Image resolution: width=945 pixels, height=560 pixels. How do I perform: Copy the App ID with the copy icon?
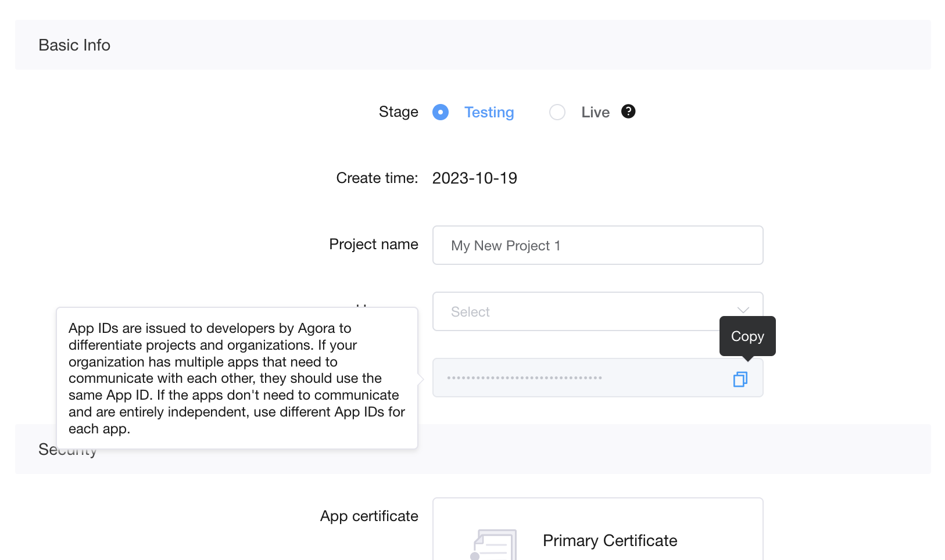[x=740, y=379]
